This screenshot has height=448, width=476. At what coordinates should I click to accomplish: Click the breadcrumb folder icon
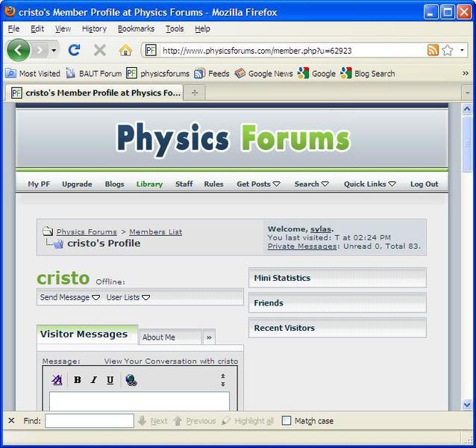click(48, 231)
